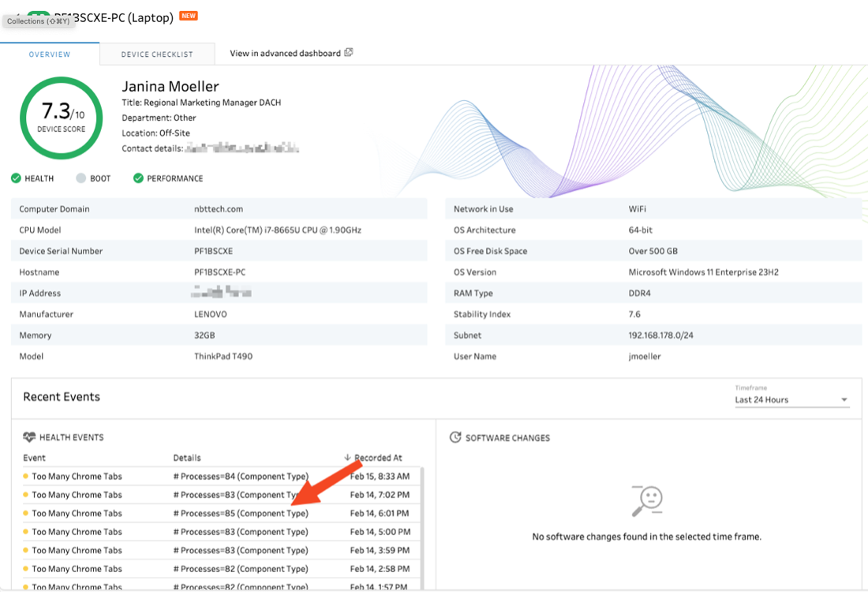This screenshot has width=868, height=595.
Task: Click the nbttech.com computer domain value
Action: (219, 209)
